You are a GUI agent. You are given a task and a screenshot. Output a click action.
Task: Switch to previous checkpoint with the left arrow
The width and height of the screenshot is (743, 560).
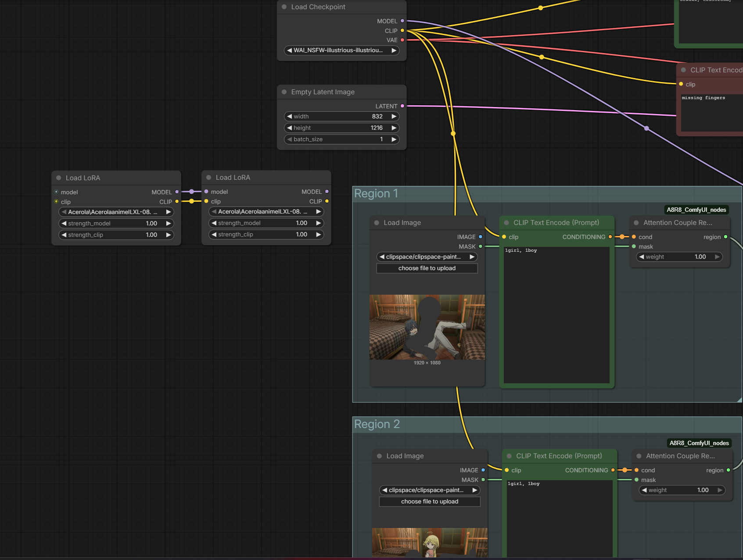[290, 50]
